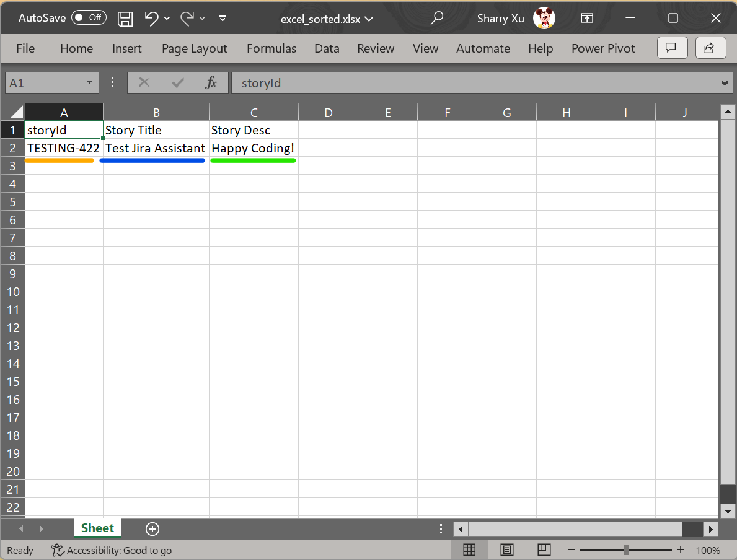Screen dimensions: 737x560
Task: Open the View tab
Action: click(x=425, y=48)
